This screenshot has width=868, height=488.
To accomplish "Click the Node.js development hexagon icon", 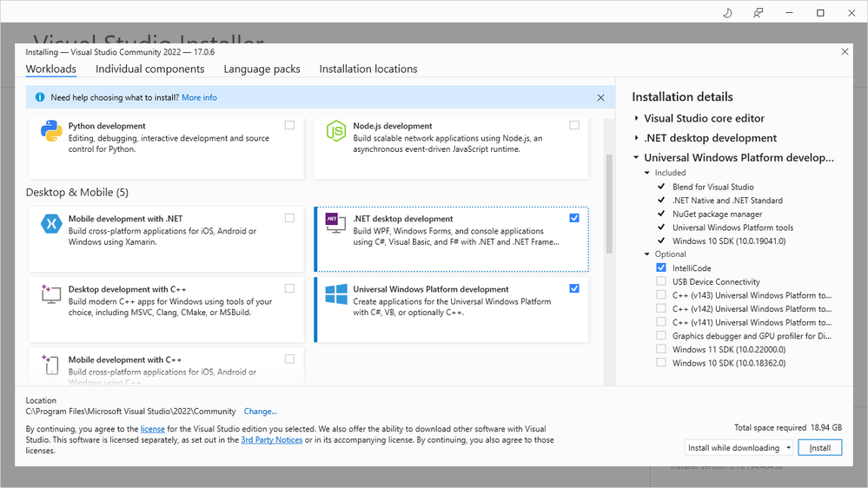I will point(336,131).
